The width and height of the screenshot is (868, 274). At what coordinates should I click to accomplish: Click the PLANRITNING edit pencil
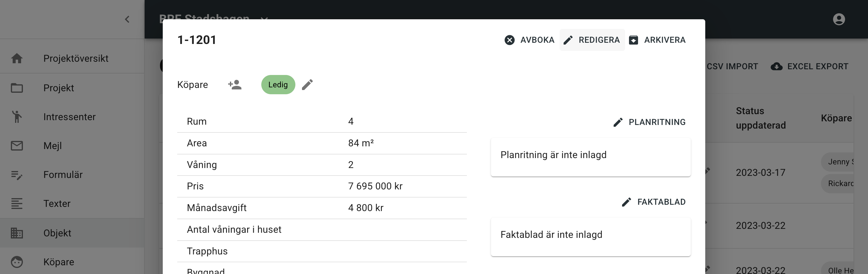point(618,122)
